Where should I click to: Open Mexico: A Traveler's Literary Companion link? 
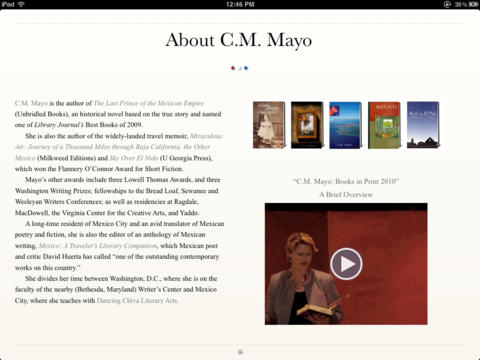(x=98, y=246)
